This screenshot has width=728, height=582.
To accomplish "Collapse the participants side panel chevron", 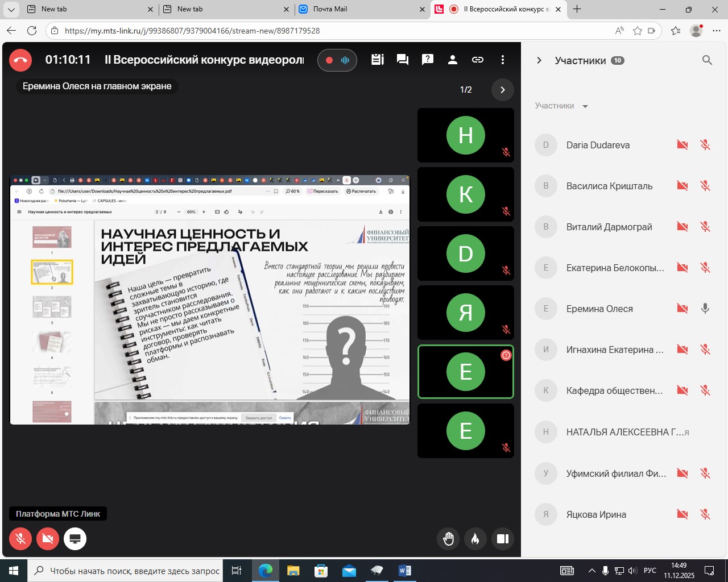I will pyautogui.click(x=539, y=60).
